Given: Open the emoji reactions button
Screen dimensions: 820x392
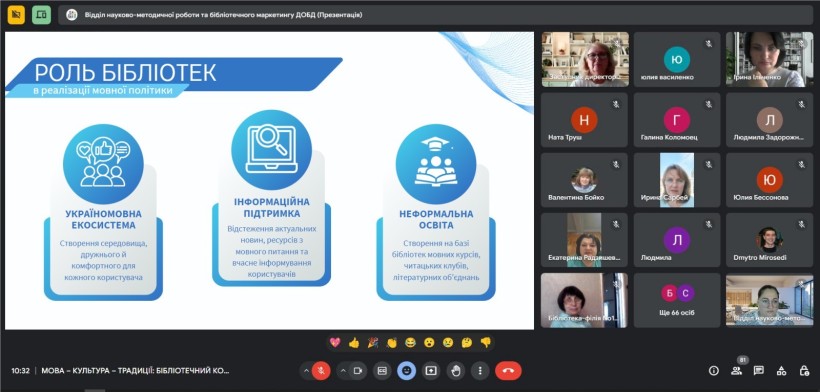Looking at the screenshot, I should [x=406, y=371].
